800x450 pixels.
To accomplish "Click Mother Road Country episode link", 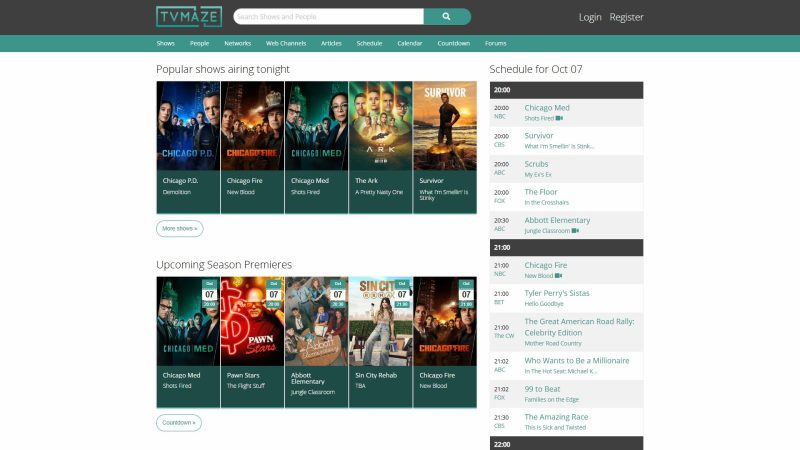I will [x=553, y=343].
